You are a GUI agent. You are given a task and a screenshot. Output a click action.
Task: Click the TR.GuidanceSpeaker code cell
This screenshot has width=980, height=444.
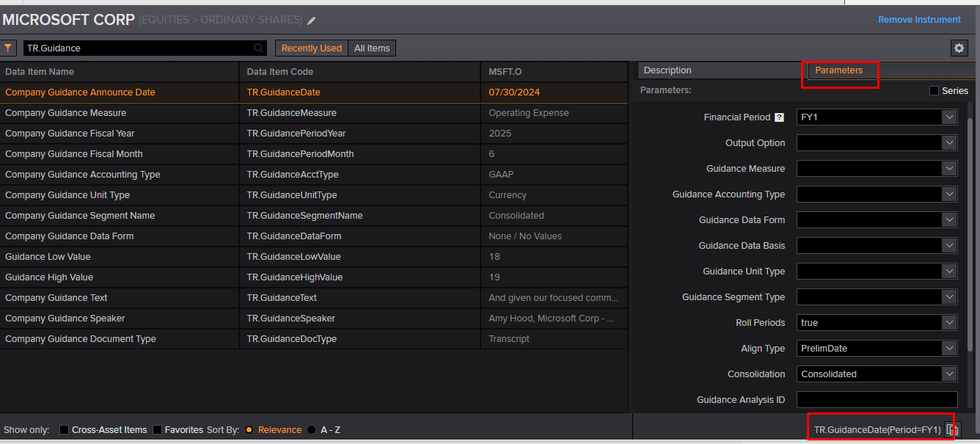[x=360, y=319]
